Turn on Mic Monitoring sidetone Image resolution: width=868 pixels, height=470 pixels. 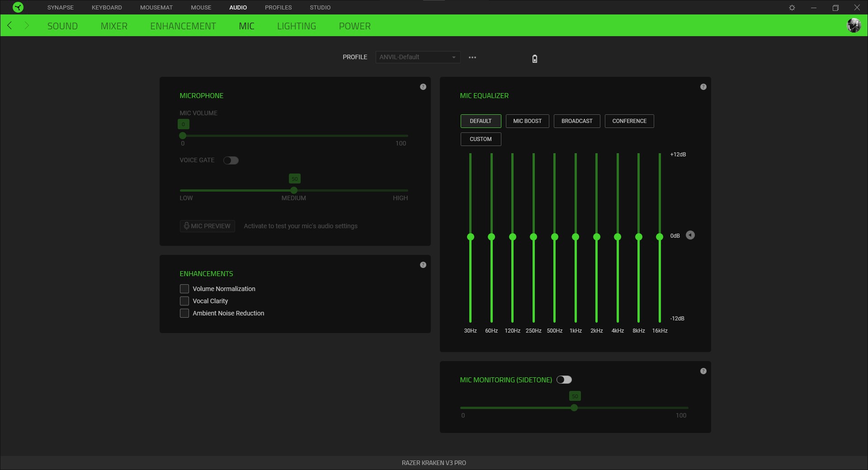(564, 380)
